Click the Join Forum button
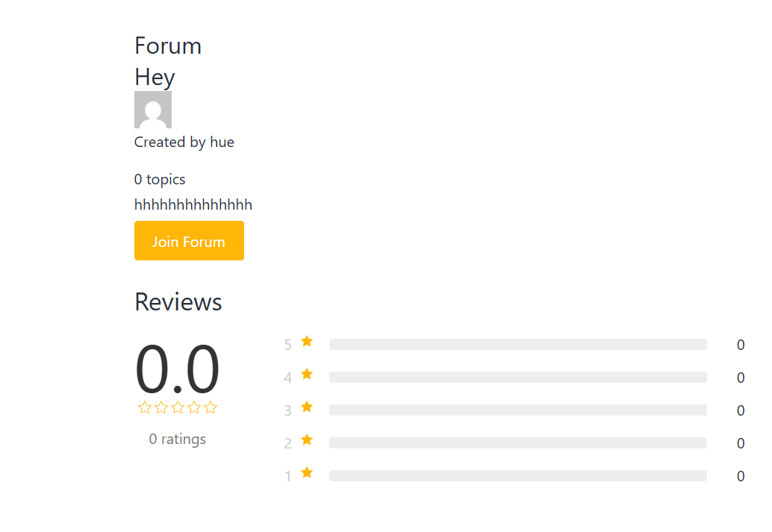772x532 pixels. click(189, 241)
